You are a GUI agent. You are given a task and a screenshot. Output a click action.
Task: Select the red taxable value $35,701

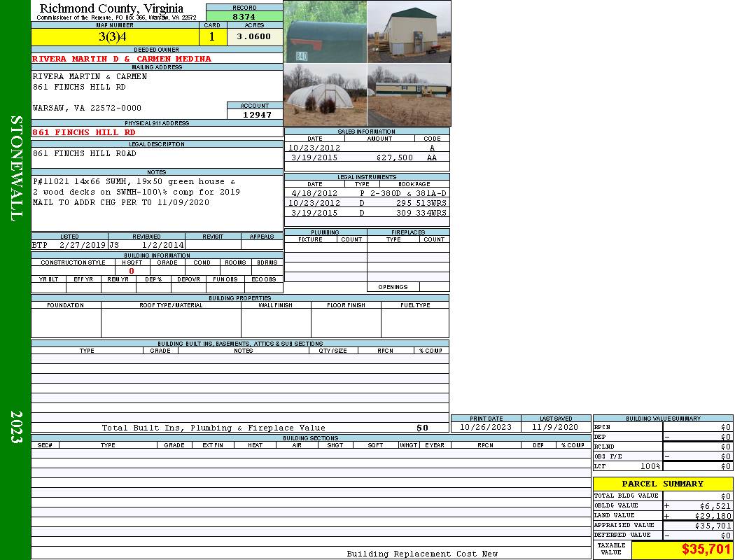click(x=706, y=549)
